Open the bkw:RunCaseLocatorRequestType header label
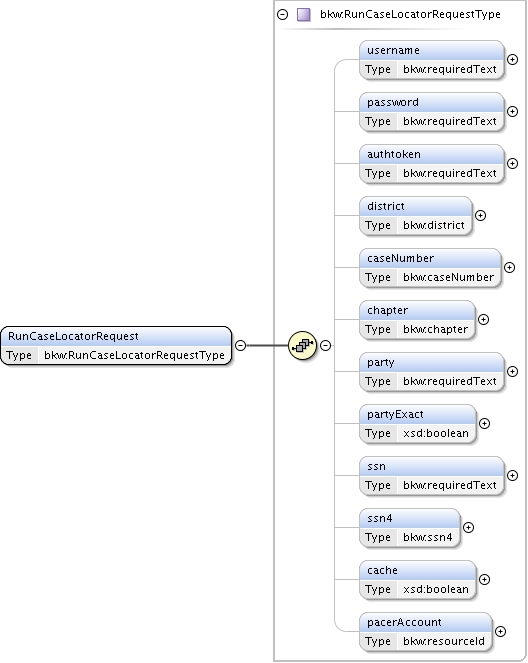The image size is (528, 663). 410,14
